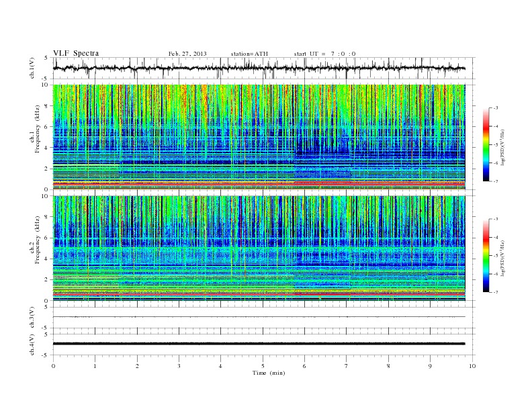The width and height of the screenshot is (532, 411).
Task: Click time axis tick label "8"
Action: click(x=388, y=366)
